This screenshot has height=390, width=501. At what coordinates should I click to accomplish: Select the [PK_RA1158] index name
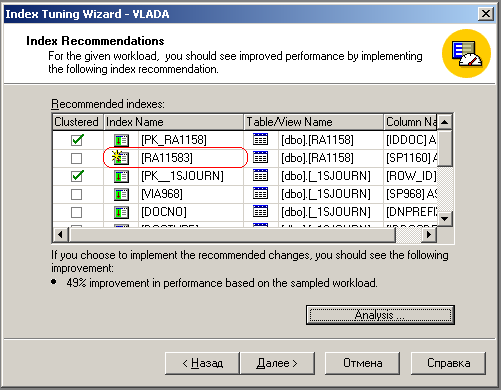(174, 140)
